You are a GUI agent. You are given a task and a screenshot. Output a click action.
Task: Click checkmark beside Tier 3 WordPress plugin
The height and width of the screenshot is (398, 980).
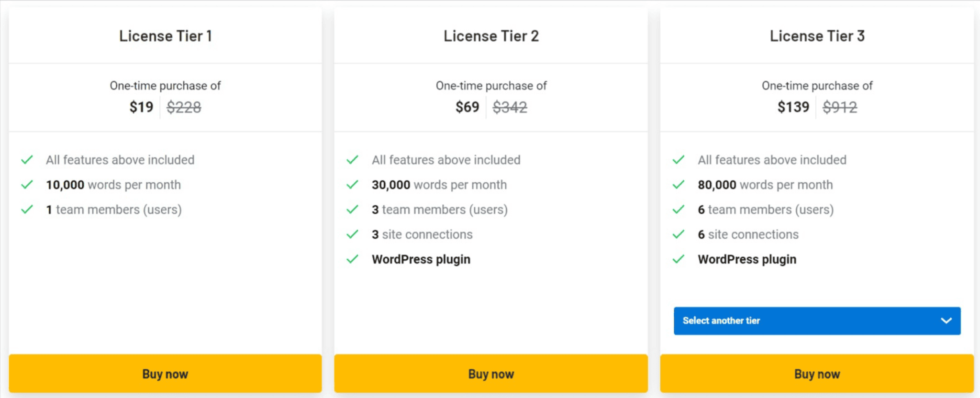(679, 259)
